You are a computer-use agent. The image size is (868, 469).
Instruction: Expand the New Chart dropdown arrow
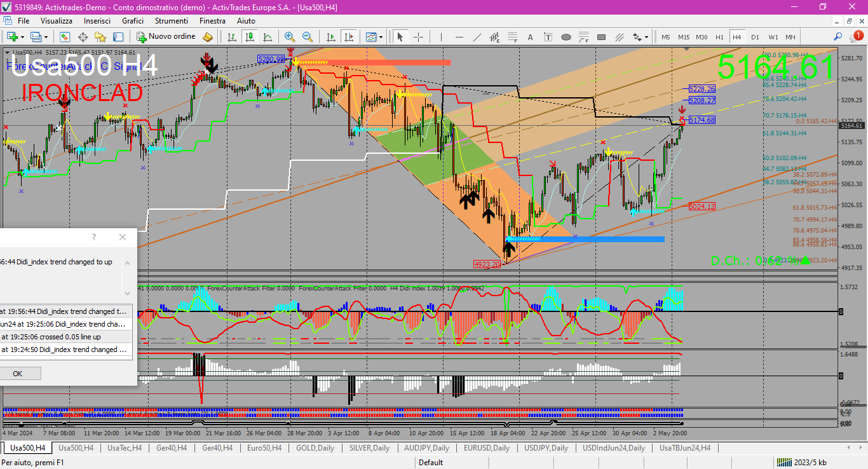click(x=22, y=37)
